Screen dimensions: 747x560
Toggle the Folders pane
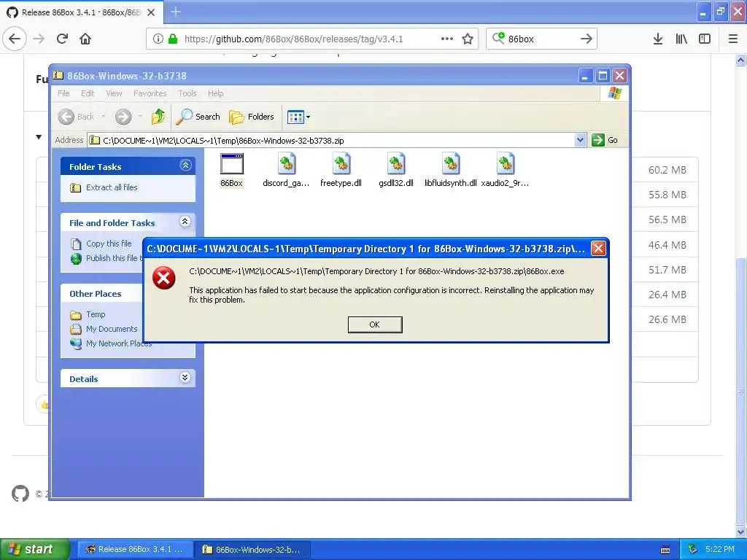(252, 117)
